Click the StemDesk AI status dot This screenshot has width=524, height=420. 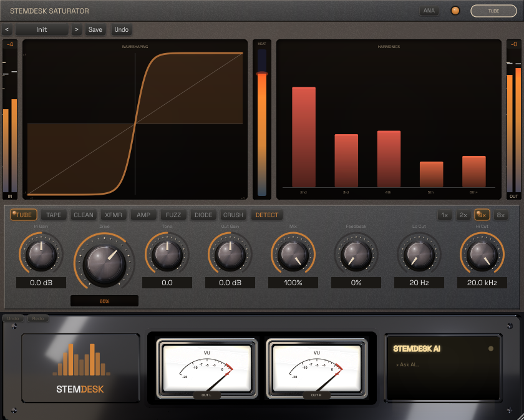coord(490,348)
